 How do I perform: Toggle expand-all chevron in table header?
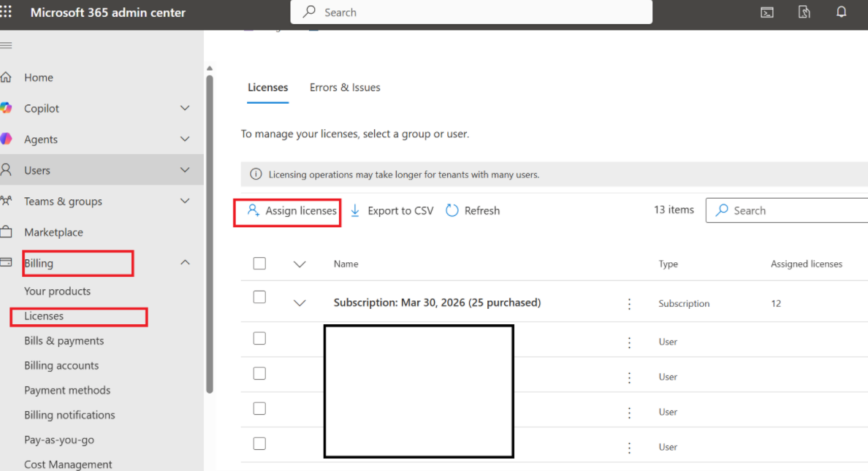(300, 264)
